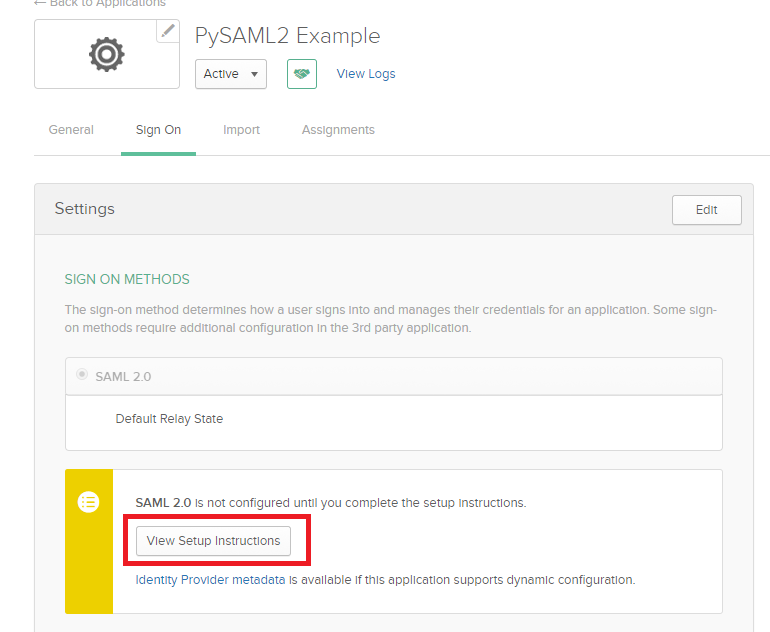Screen dimensions: 770x632
Task: Click the gear application logo image
Action: 107,55
